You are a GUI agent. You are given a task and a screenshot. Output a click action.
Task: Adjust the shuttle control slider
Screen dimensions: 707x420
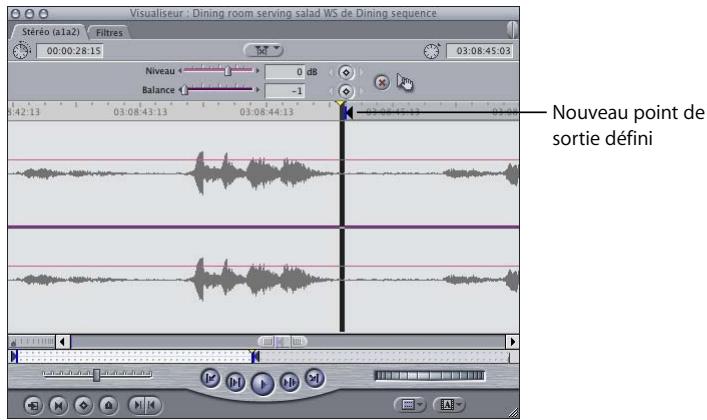tap(96, 374)
